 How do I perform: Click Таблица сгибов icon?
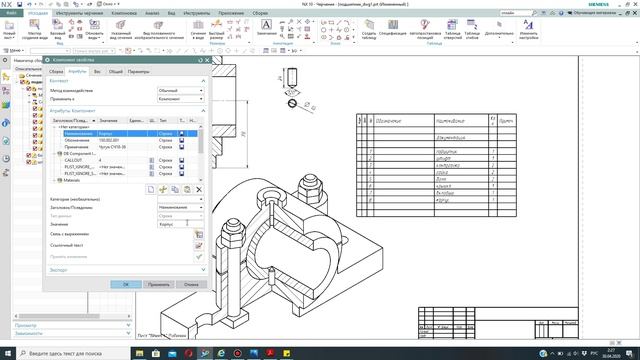click(472, 29)
